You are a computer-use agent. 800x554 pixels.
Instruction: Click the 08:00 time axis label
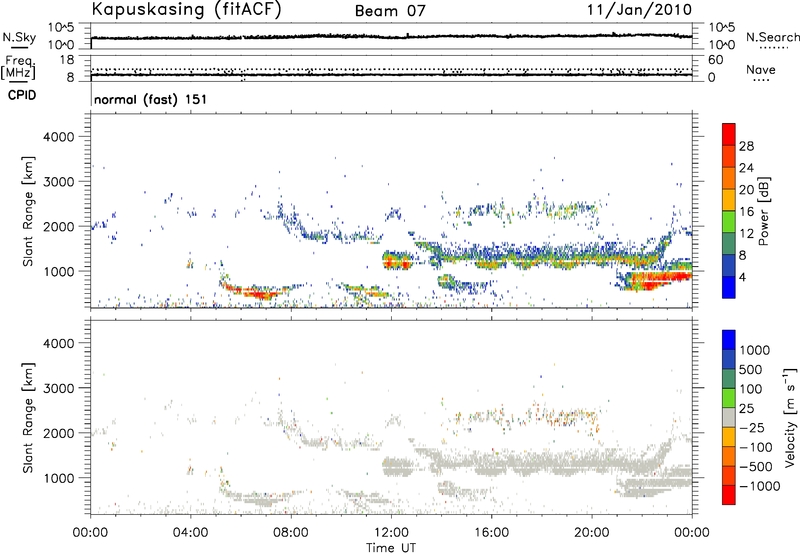coord(291,533)
